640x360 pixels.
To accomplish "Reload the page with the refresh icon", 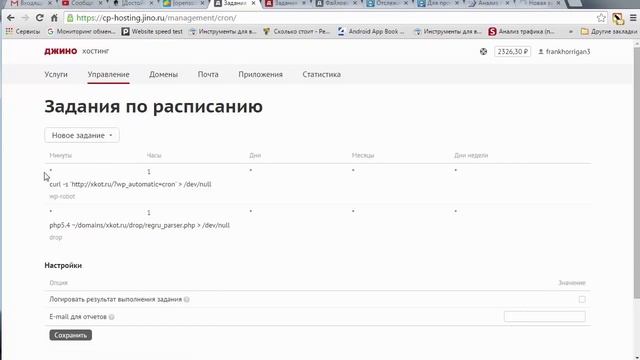I will (x=40, y=18).
